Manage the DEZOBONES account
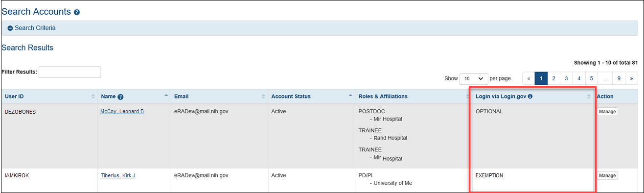 pos(607,112)
